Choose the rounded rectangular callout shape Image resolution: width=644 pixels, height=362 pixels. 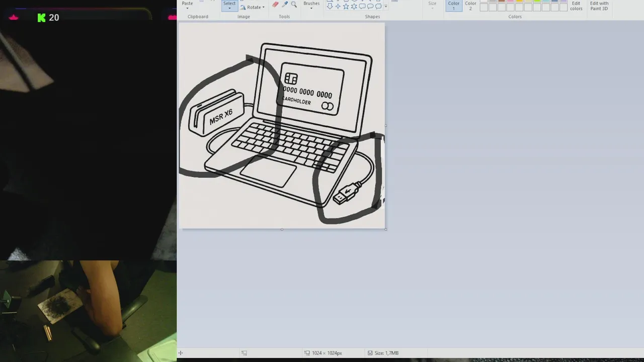point(362,7)
